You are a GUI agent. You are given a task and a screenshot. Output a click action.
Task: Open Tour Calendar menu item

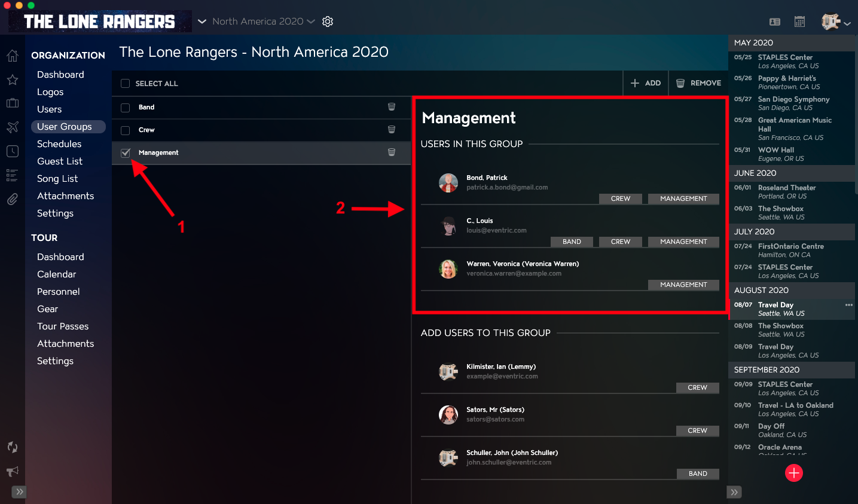(57, 274)
